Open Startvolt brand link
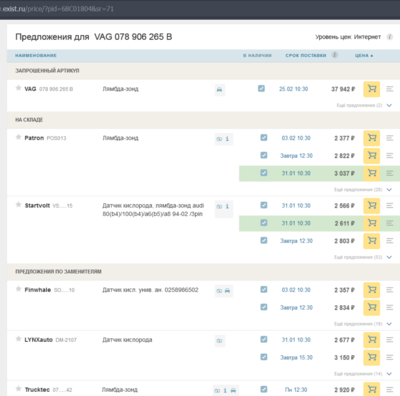The width and height of the screenshot is (400, 396). tap(37, 206)
